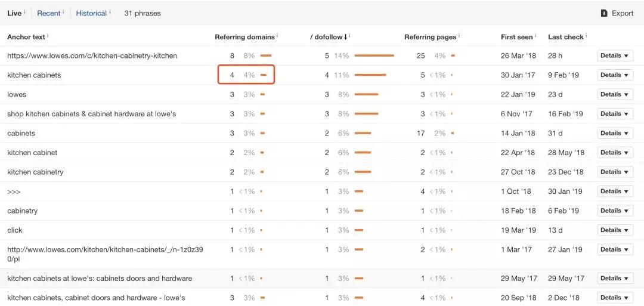644x306 pixels.
Task: Click orange dofollow bar in first row
Action: click(x=374, y=55)
